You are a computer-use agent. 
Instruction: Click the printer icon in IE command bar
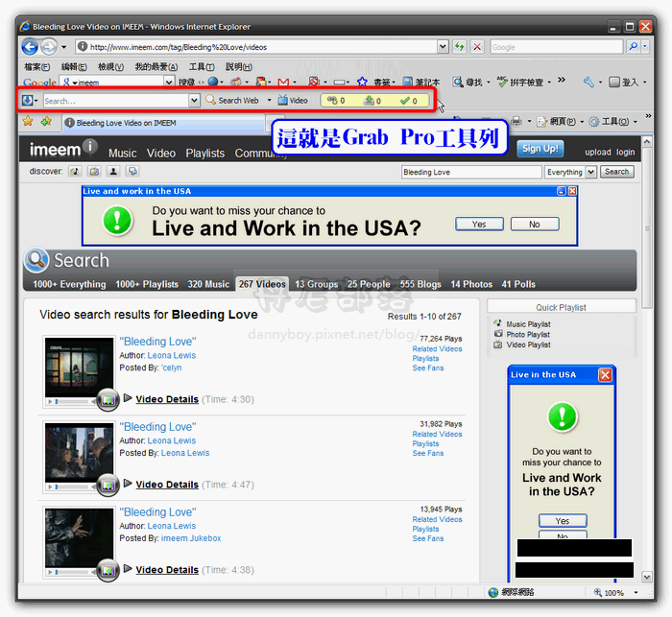[516, 122]
